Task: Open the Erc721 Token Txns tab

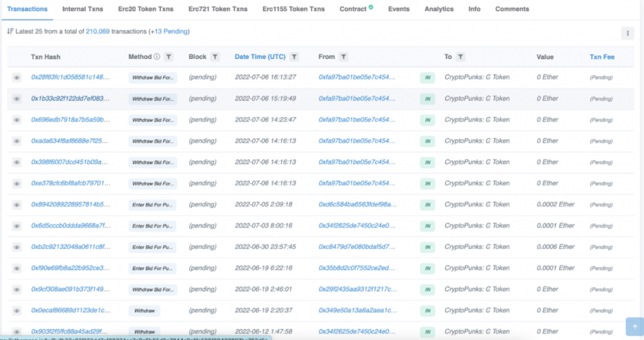Action: 218,9
